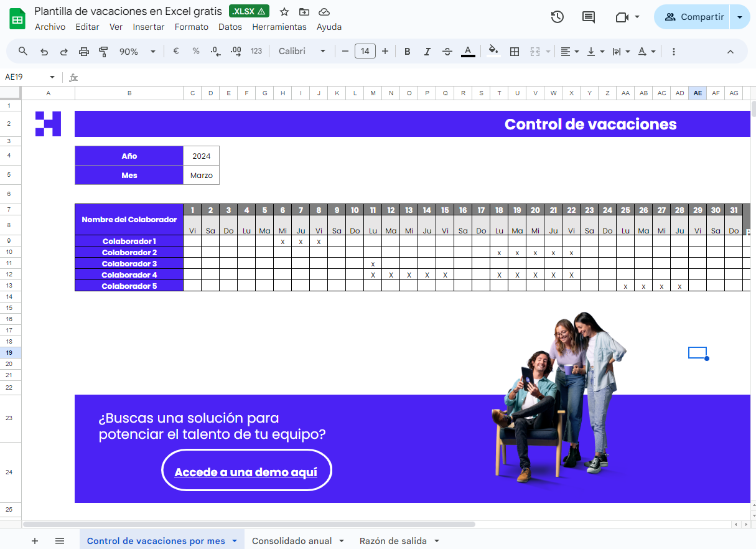Click the Undo arrow icon

(x=44, y=52)
